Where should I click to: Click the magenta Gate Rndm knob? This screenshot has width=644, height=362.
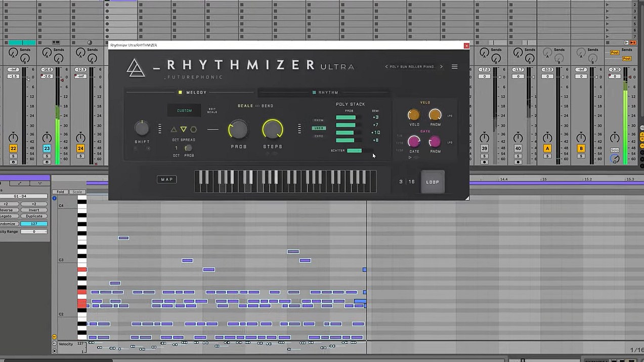tap(435, 142)
